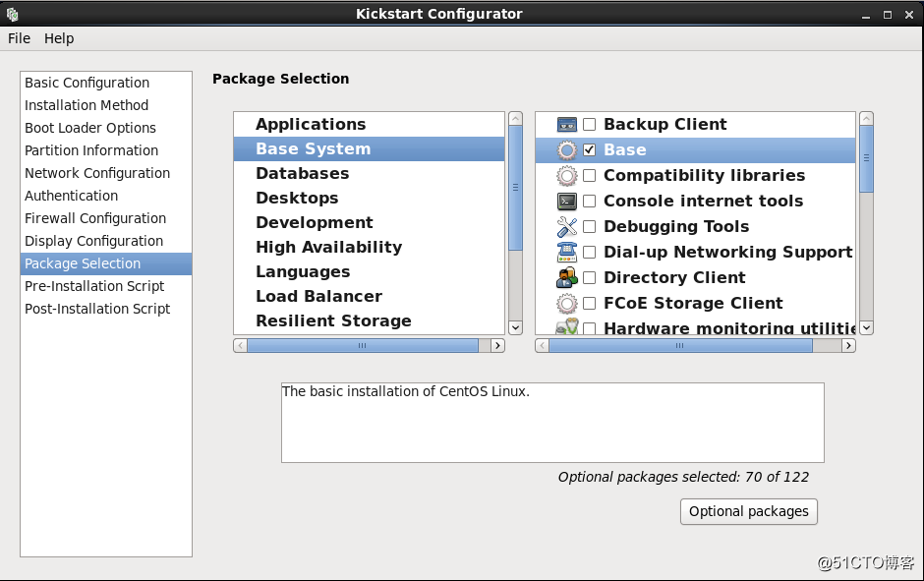Click the category list vertical scrollbar thumb

click(516, 188)
